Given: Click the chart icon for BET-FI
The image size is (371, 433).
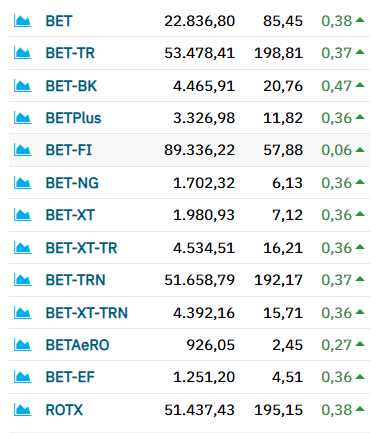Looking at the screenshot, I should pyautogui.click(x=22, y=150).
